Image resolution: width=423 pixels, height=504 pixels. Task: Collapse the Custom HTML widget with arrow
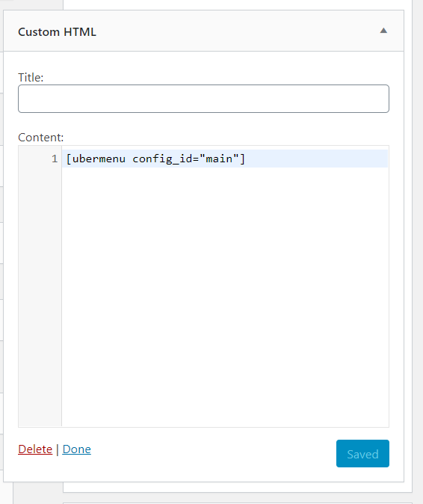383,31
